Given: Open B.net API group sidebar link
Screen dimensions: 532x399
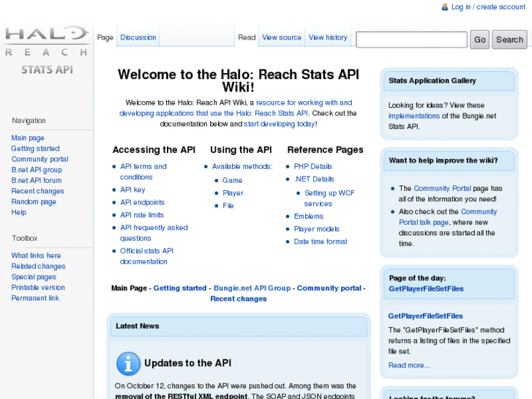Looking at the screenshot, I should click(x=37, y=170).
